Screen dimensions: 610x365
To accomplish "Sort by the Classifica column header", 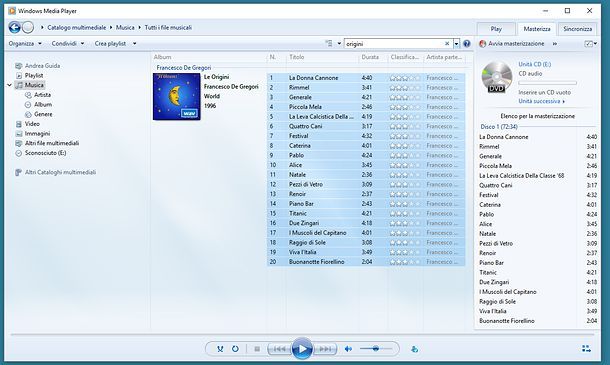I will pos(405,57).
